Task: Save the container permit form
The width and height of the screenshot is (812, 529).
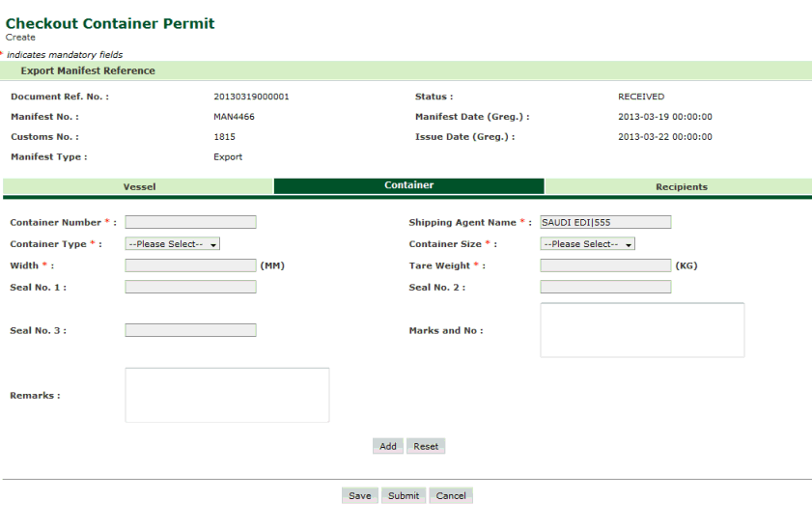Action: click(359, 495)
